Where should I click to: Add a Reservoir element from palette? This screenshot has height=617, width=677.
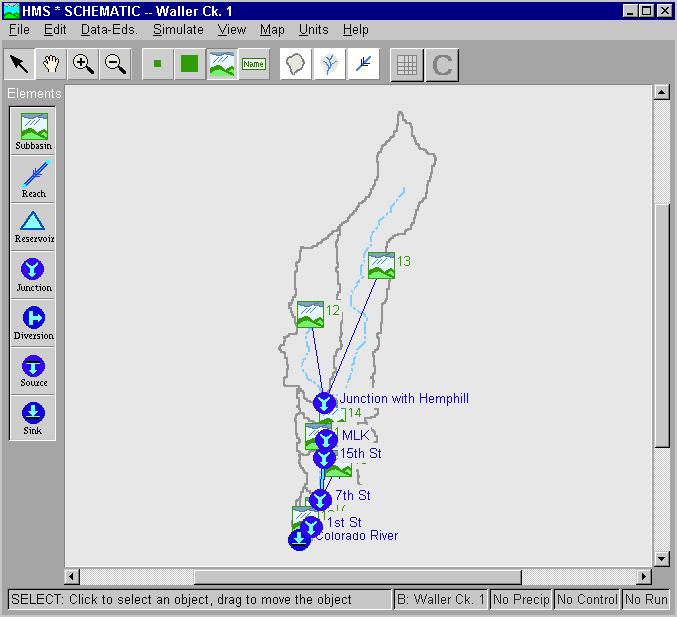[33, 226]
